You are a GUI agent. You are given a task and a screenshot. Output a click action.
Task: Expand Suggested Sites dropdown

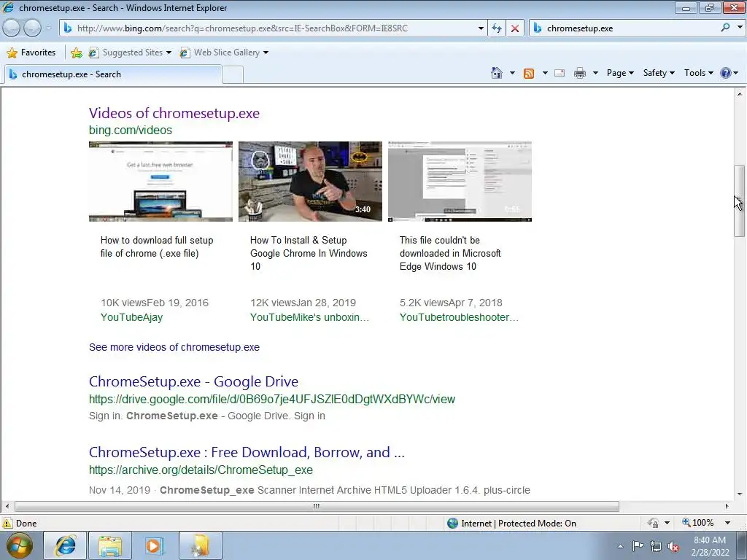169,52
